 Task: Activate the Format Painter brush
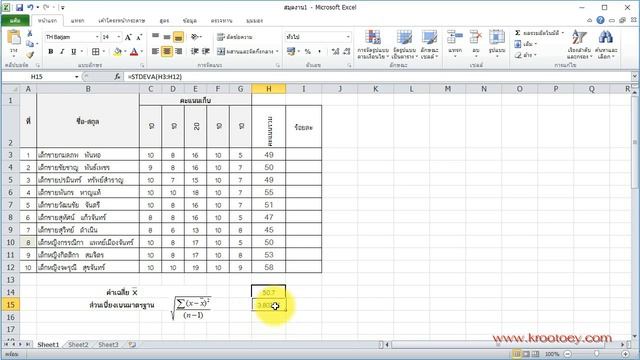click(30, 54)
